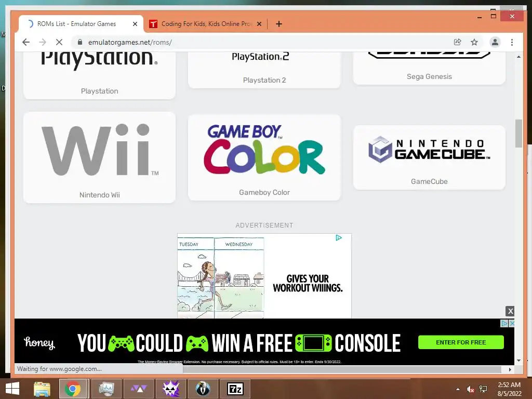The height and width of the screenshot is (399, 532).
Task: Open the Nintendo GameCube logo
Action: [429, 149]
